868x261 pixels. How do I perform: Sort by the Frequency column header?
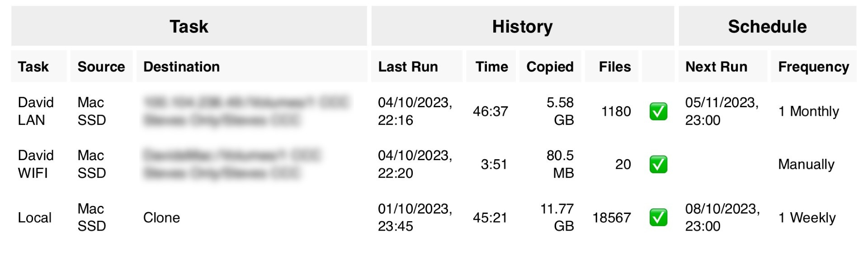tap(813, 66)
